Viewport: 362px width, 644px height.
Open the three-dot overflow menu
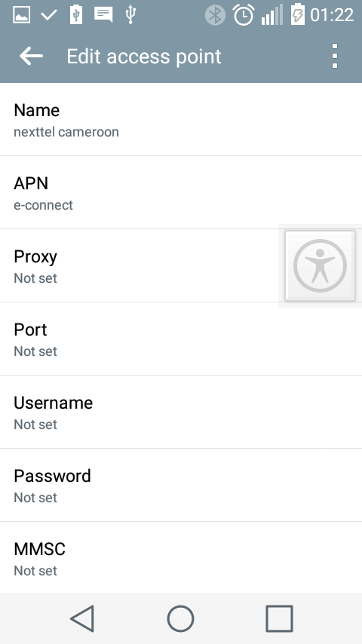click(334, 56)
